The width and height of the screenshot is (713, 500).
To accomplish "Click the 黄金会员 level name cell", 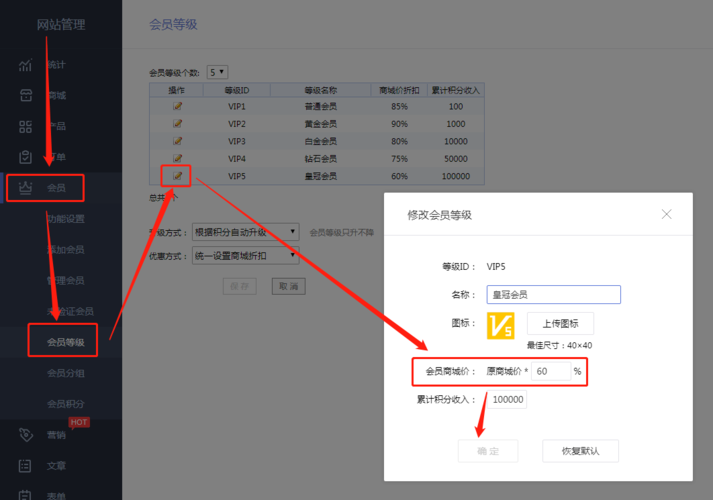I will click(x=321, y=124).
